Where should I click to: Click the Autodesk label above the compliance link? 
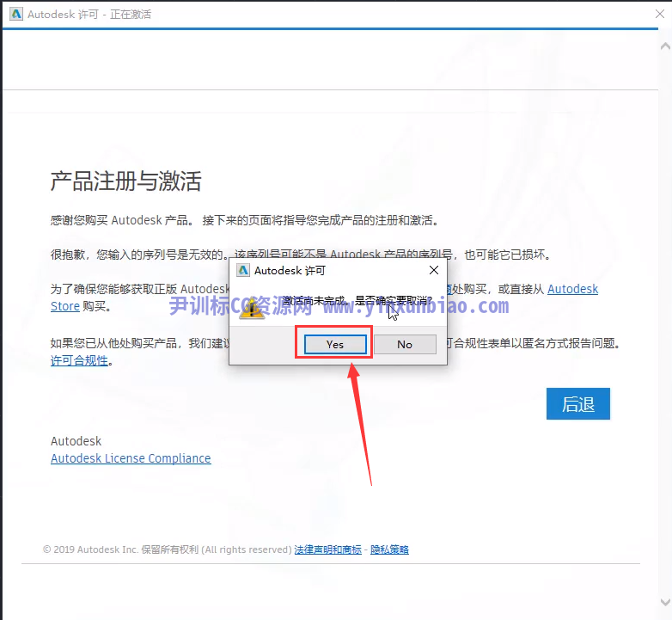(76, 441)
